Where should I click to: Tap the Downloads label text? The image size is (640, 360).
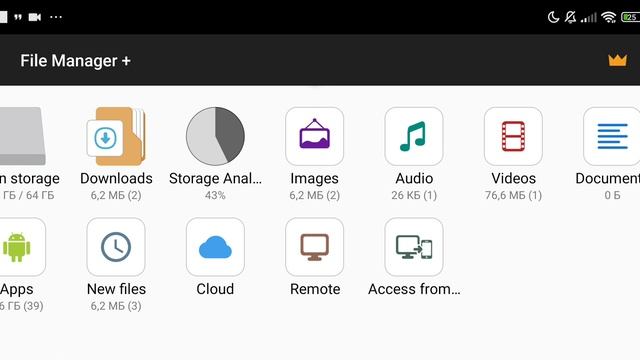coord(116,178)
